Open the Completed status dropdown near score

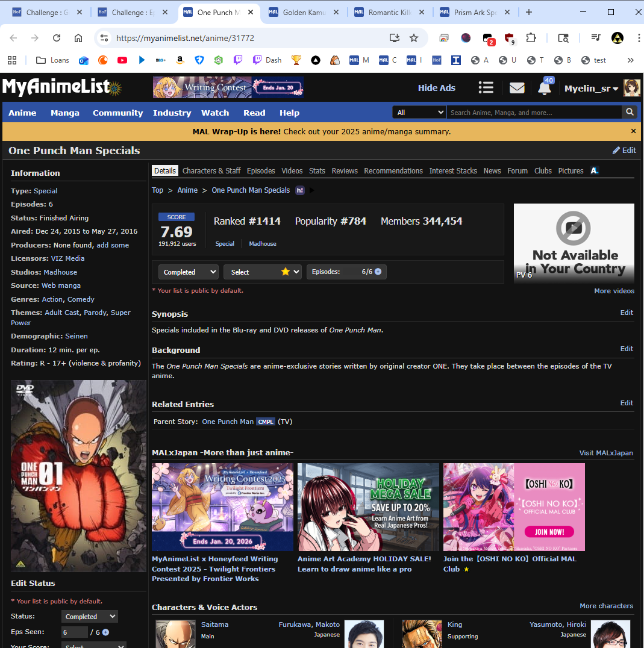pyautogui.click(x=189, y=272)
